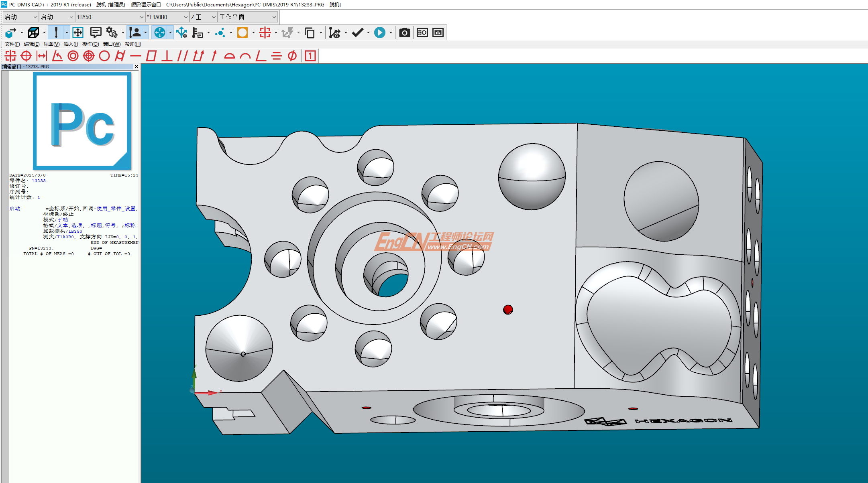This screenshot has height=483, width=868.
Task: Open the T1A0B0 probe tip dropdown
Action: tap(185, 17)
